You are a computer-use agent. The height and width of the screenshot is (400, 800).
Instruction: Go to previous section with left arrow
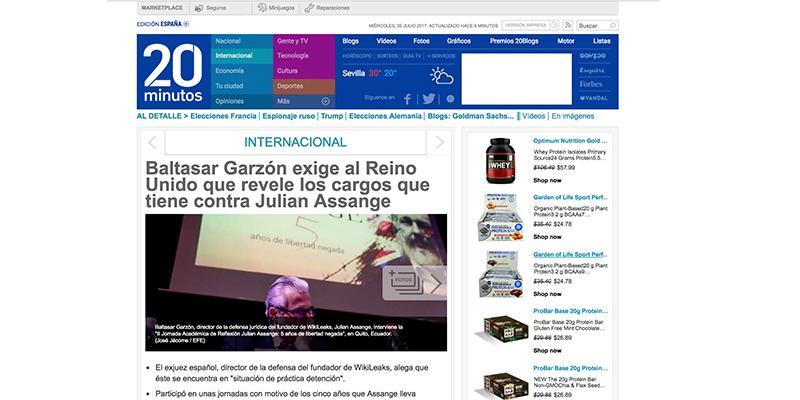tap(154, 143)
